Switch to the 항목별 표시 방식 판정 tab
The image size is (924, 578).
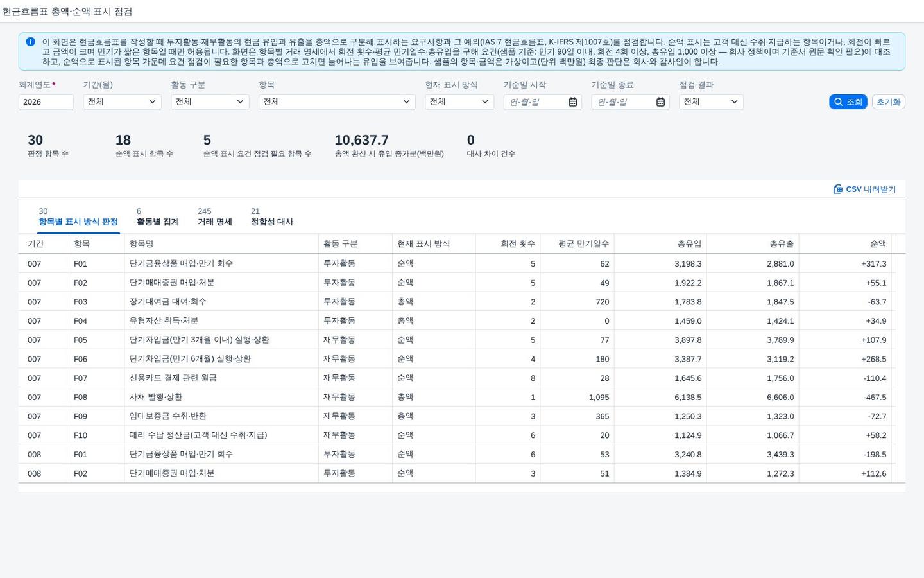(78, 217)
